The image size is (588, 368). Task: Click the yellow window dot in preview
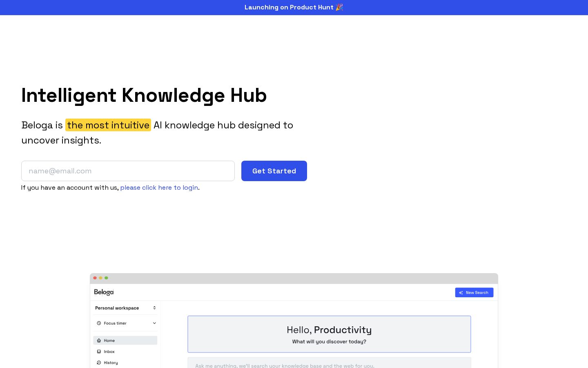click(101, 278)
